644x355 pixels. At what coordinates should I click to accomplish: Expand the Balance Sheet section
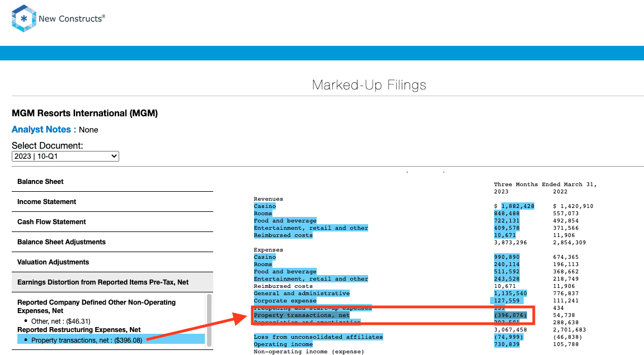[112, 182]
